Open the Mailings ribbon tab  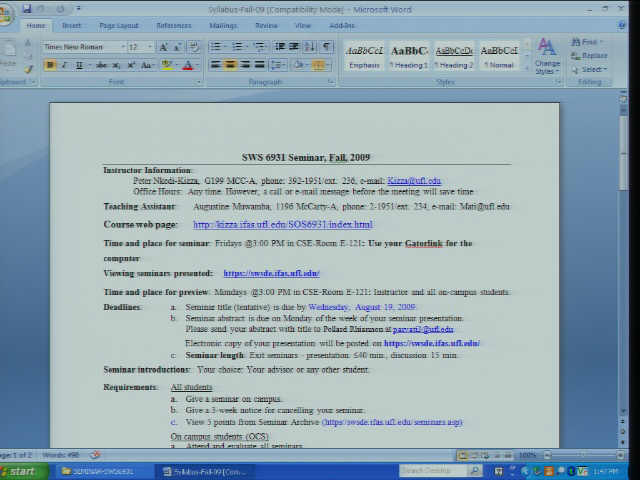[223, 25]
